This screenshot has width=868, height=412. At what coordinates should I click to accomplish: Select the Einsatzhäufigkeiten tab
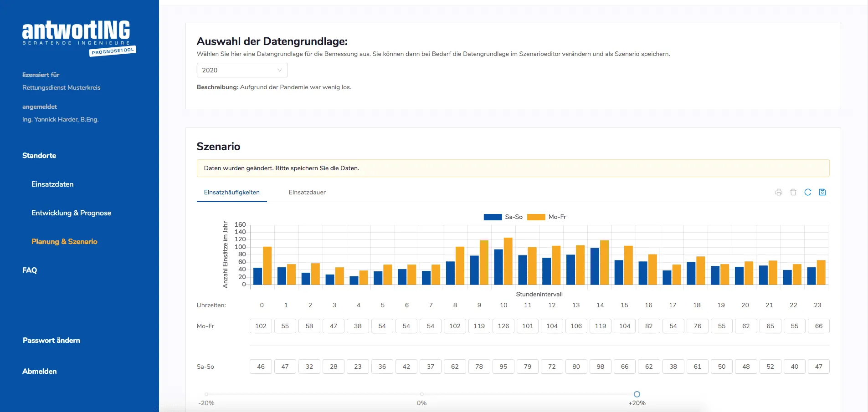(231, 192)
